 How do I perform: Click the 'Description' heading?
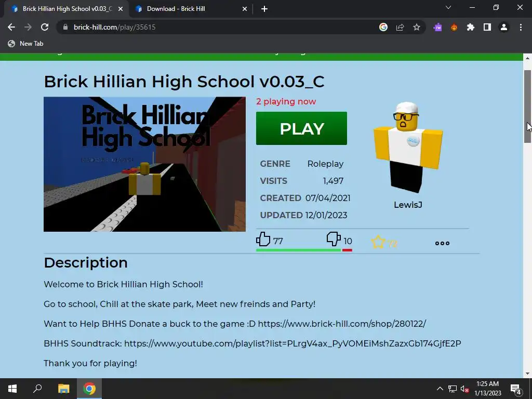click(86, 263)
